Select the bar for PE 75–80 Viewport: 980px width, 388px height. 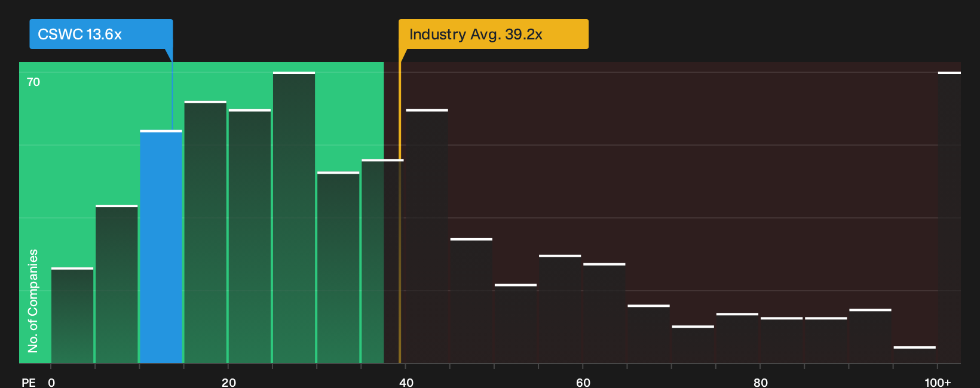click(737, 338)
